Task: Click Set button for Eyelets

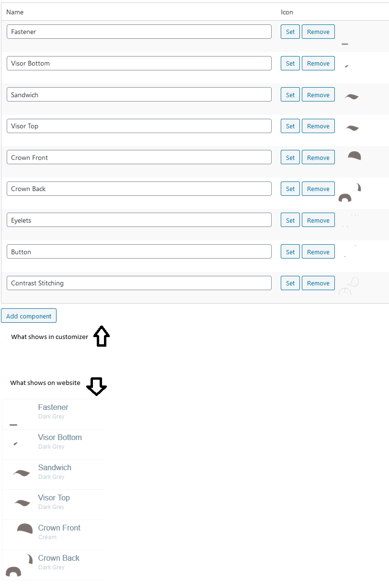Action: pos(290,220)
